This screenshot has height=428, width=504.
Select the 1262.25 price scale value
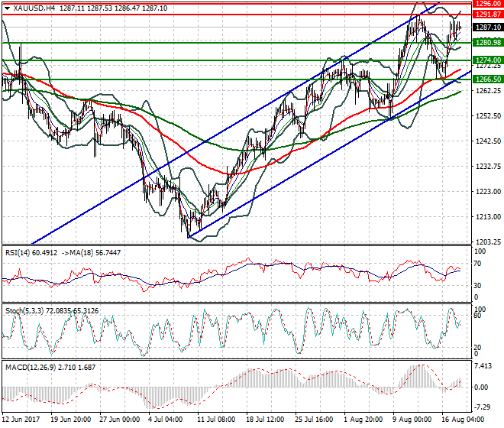click(488, 91)
